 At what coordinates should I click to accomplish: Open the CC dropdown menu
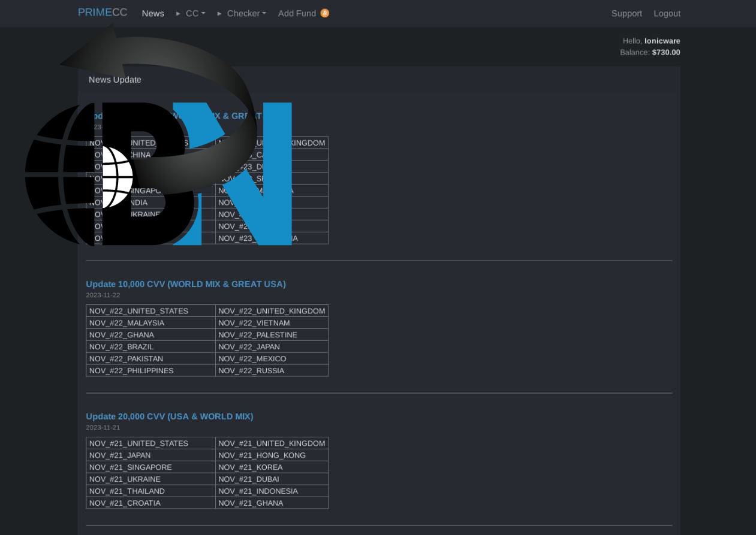195,13
